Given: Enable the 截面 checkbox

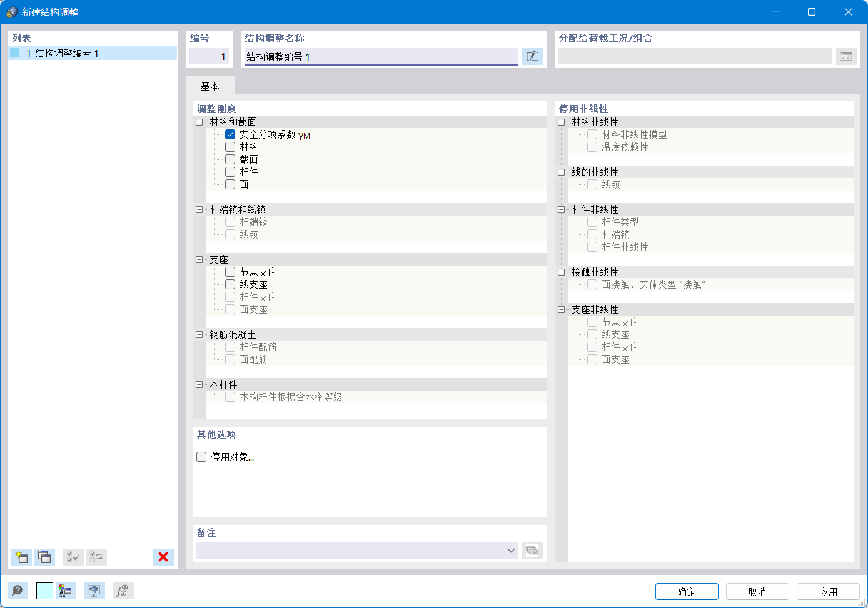Looking at the screenshot, I should coord(230,159).
